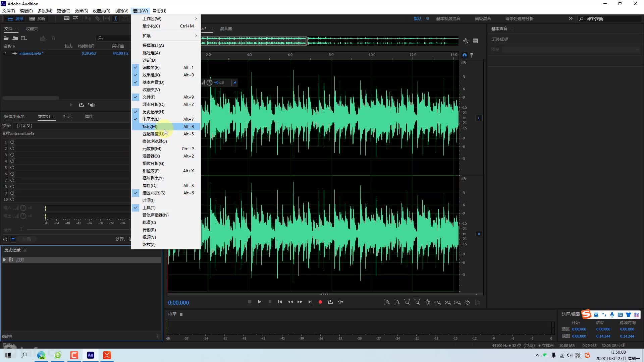Click Zoom Out amplitude icon

[397, 302]
